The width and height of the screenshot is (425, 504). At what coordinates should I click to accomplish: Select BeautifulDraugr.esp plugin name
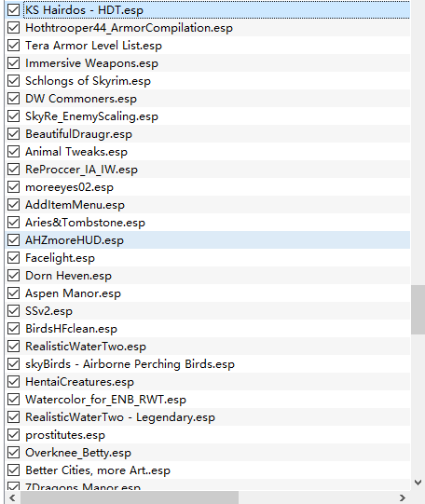click(x=79, y=134)
